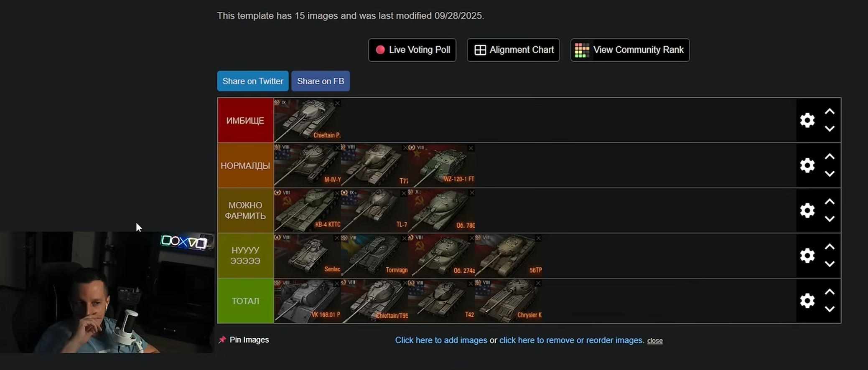Remove the Senlac tank via its X
The width and height of the screenshot is (868, 370).
[x=337, y=238]
